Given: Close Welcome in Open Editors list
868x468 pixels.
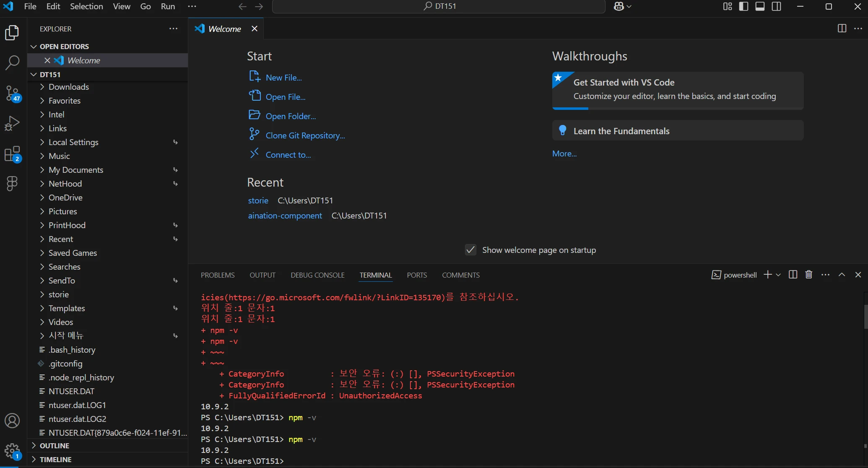Looking at the screenshot, I should tap(47, 60).
